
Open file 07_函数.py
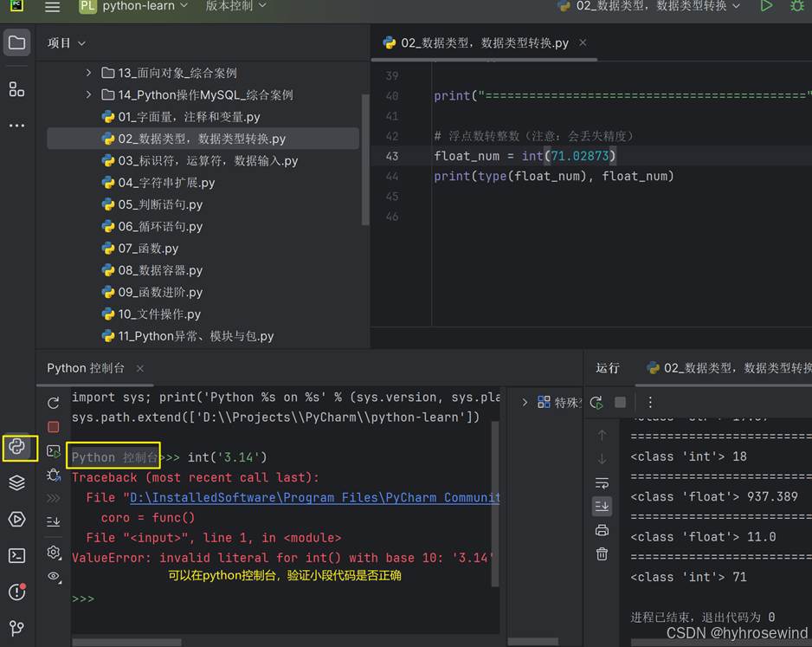[x=140, y=249]
